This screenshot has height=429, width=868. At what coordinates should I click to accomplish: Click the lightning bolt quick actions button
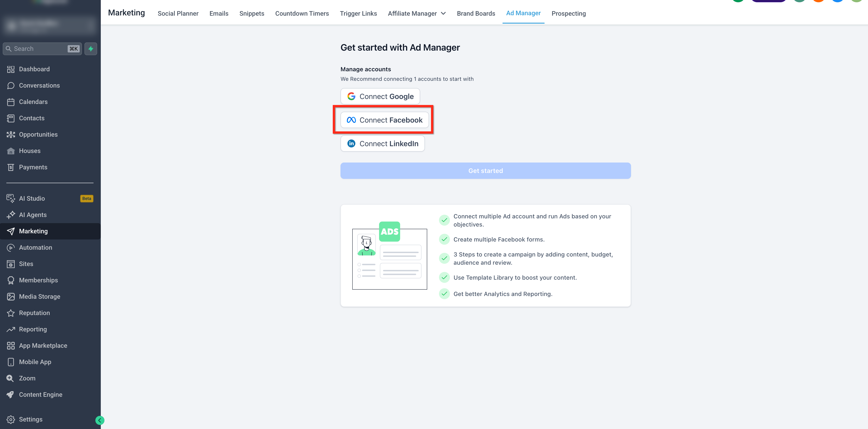pos(91,49)
